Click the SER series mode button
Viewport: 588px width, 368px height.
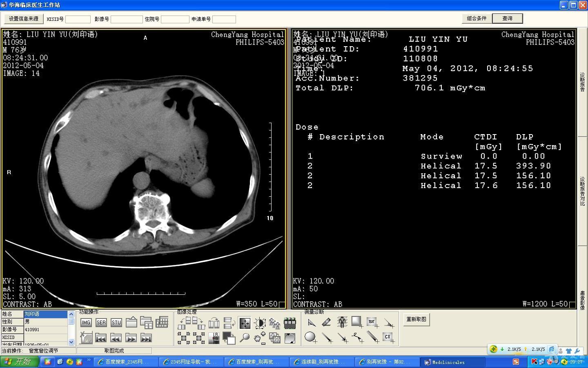[101, 323]
